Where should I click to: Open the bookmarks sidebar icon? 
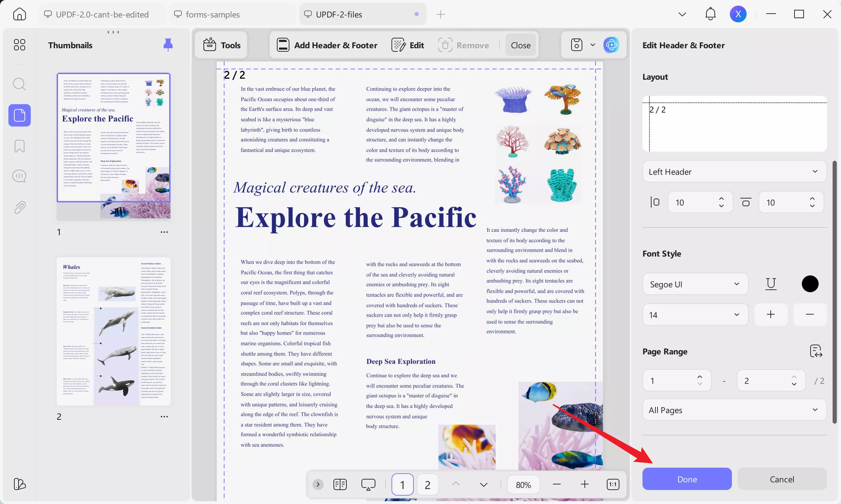tap(19, 146)
